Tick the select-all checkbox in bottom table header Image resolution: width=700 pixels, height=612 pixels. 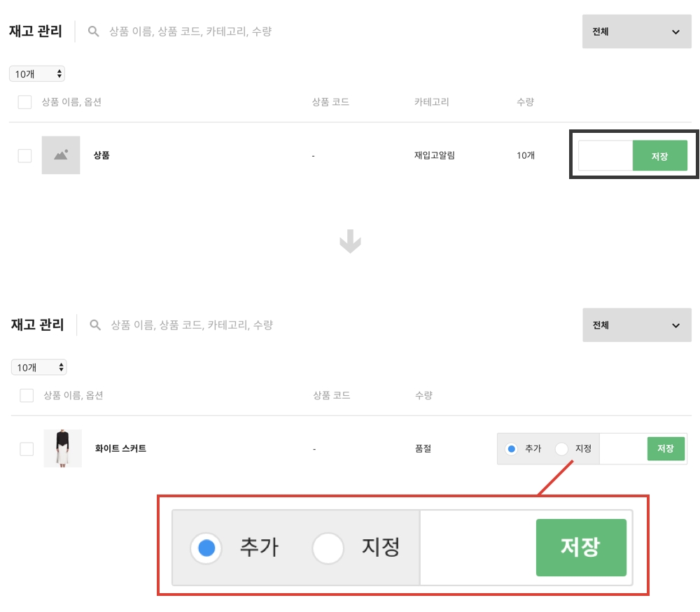point(27,396)
